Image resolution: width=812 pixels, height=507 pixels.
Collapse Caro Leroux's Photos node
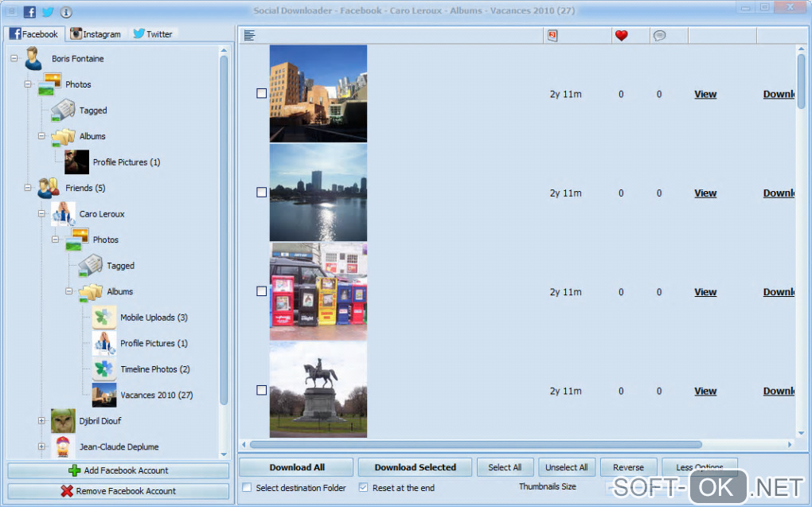[56, 240]
